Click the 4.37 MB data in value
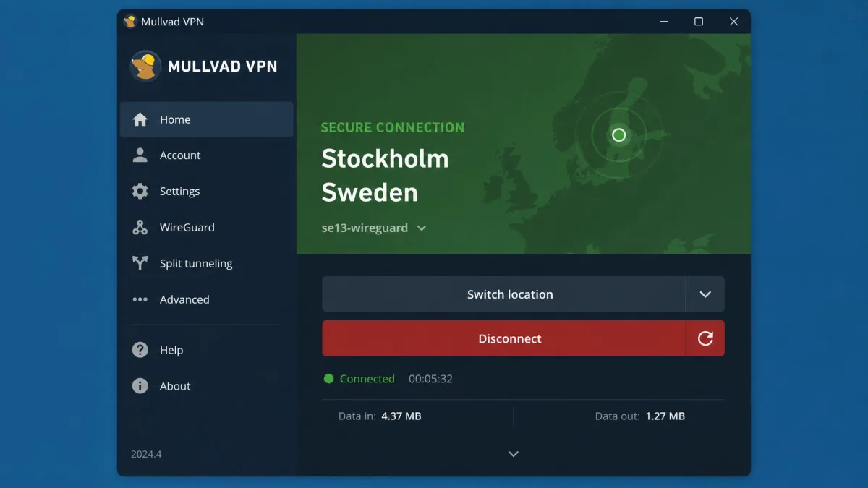Viewport: 868px width, 488px height. coord(401,416)
